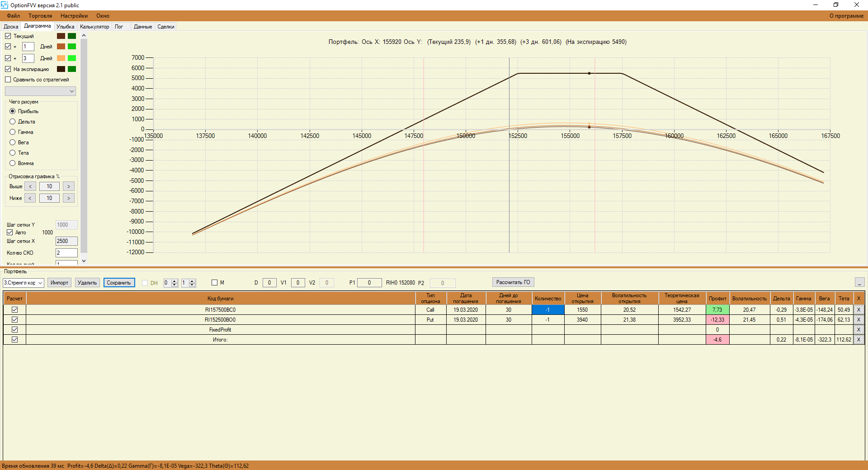868x470 pixels.
Task: Select the Прибыль radio button
Action: (13, 111)
